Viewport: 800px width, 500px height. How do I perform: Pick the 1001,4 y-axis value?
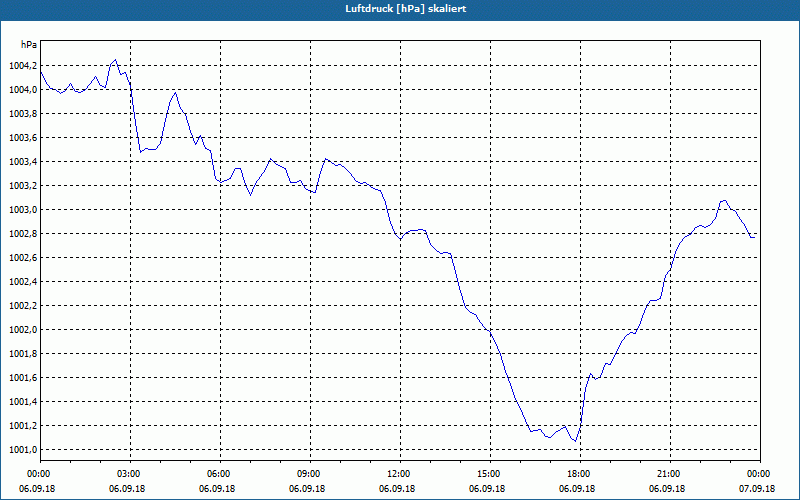coord(23,402)
